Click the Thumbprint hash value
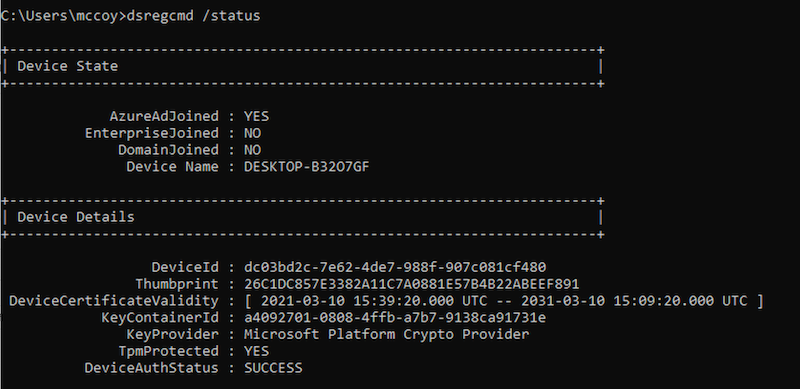 [411, 284]
